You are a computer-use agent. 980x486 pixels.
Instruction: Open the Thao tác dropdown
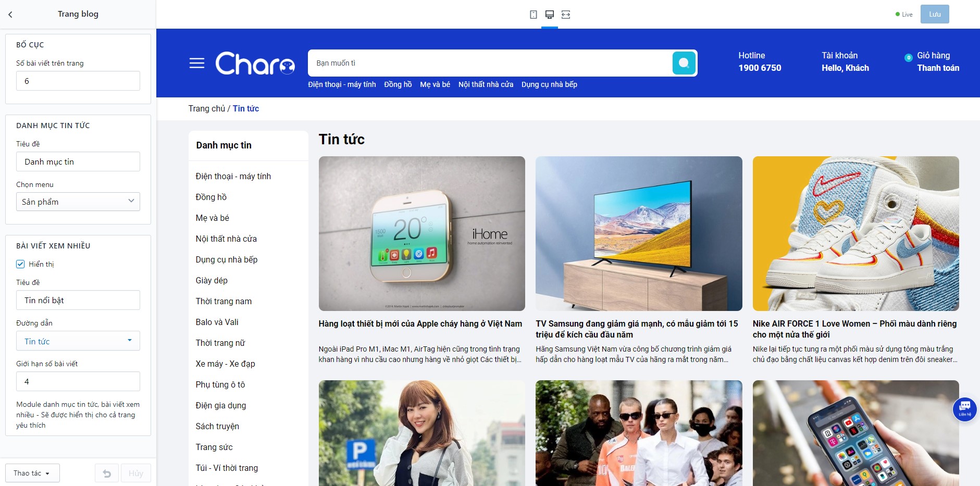pos(32,473)
